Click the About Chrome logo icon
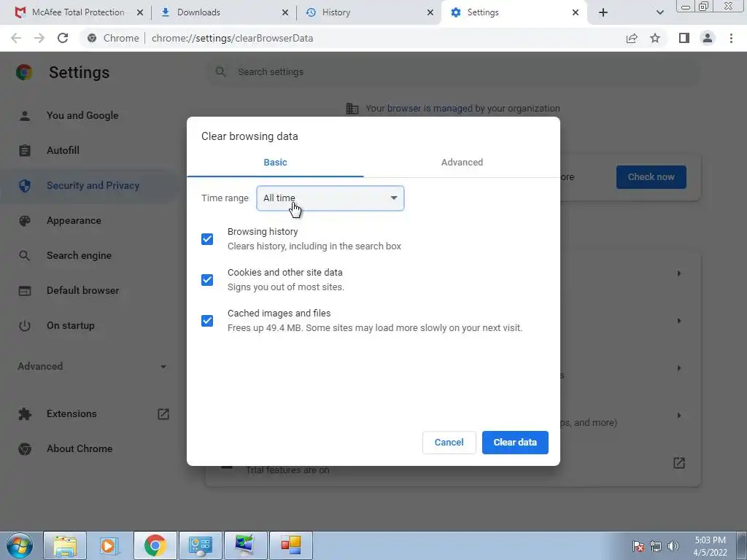747x560 pixels. (x=25, y=449)
